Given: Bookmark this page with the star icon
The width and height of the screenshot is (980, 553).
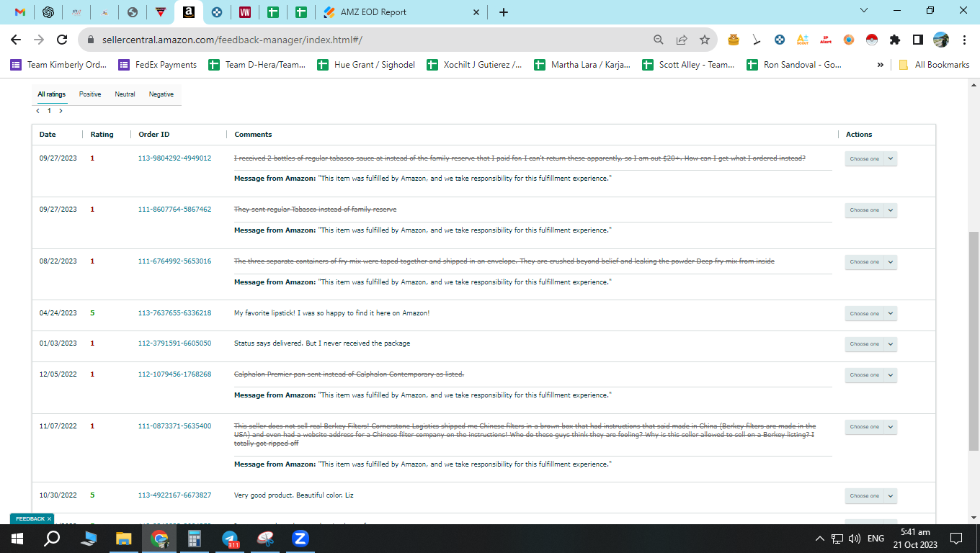Looking at the screenshot, I should (x=704, y=40).
